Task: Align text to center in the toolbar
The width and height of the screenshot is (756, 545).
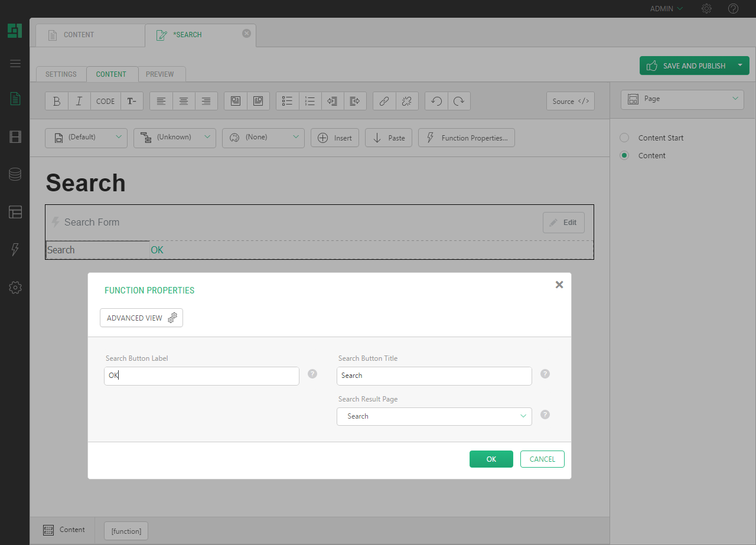Action: 184,101
